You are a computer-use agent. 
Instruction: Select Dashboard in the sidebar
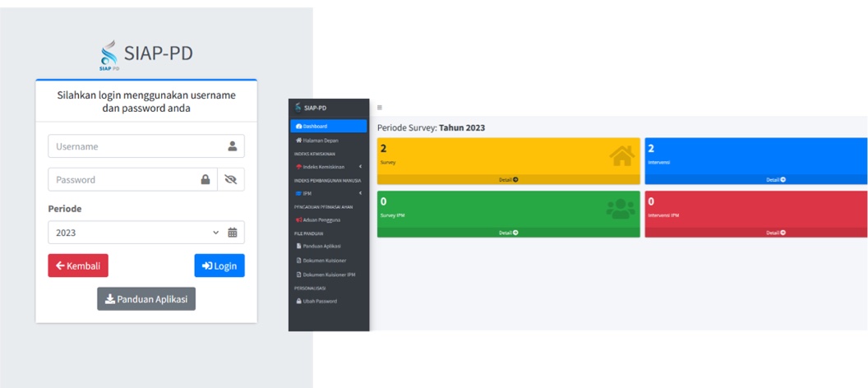tap(328, 127)
